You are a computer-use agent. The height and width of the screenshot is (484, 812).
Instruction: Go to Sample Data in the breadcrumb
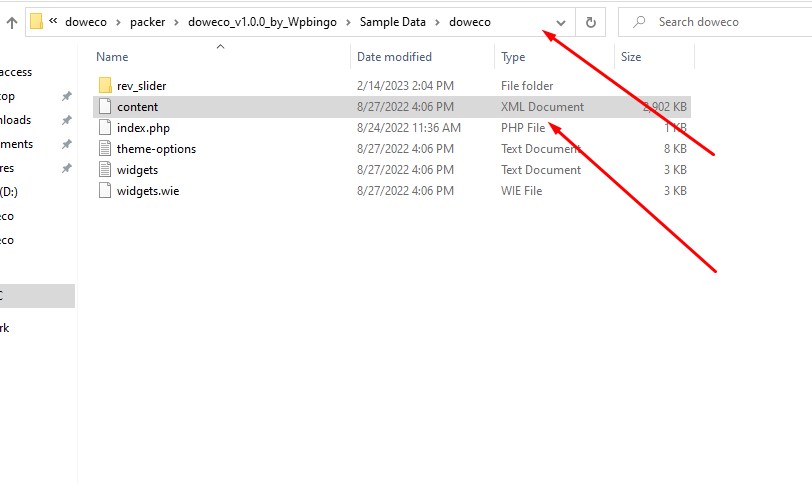(x=393, y=22)
